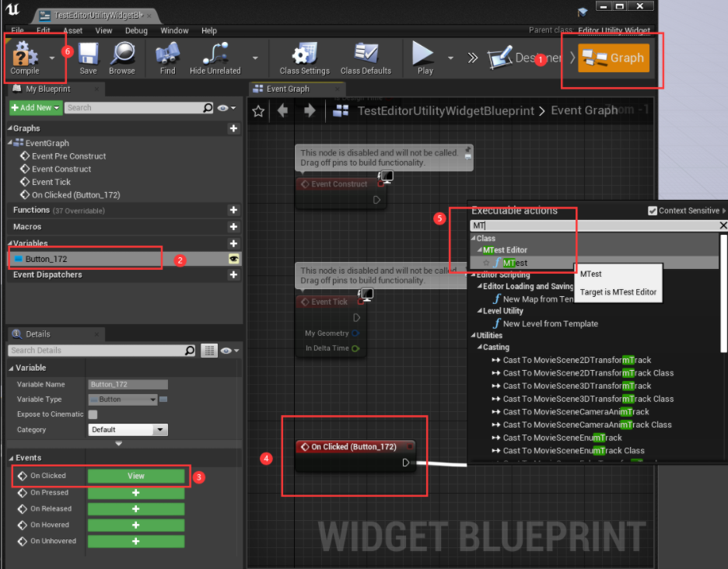The image size is (728, 569).
Task: Choose New Level from Template action
Action: tap(550, 323)
